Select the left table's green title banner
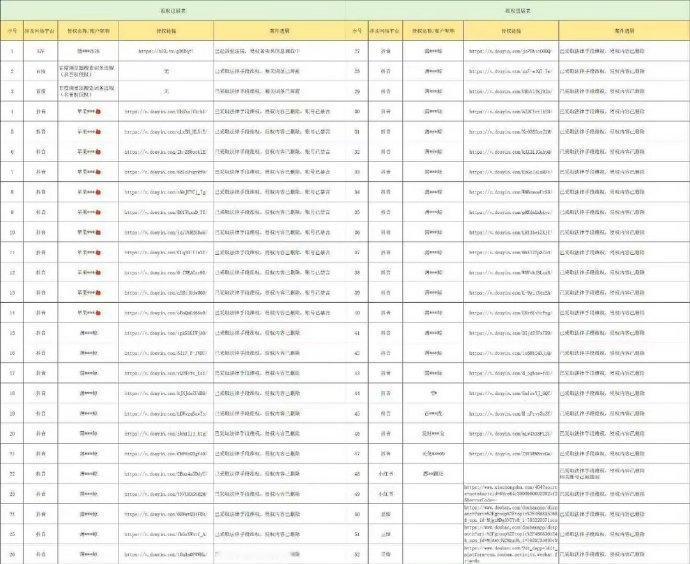The height and width of the screenshot is (564, 690). click(x=173, y=11)
